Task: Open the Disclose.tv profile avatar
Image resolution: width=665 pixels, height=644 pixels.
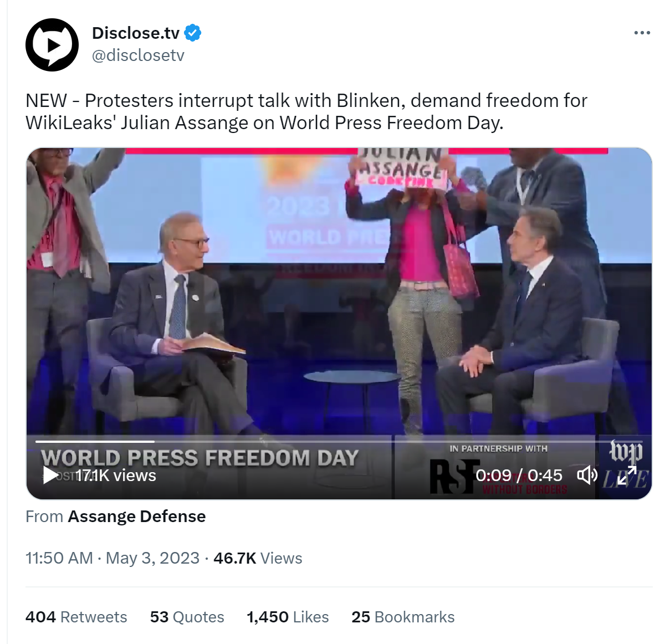Action: click(52, 45)
